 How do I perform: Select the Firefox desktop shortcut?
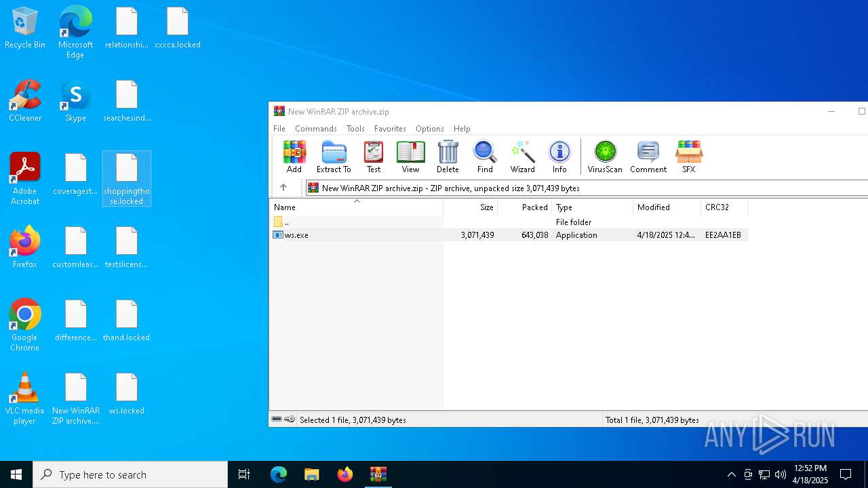point(25,247)
